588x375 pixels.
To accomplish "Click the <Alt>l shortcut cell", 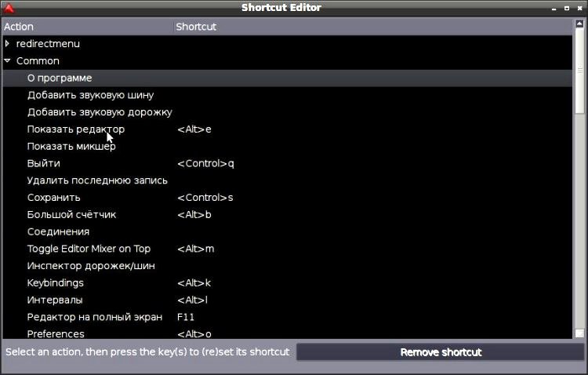I will tap(192, 300).
